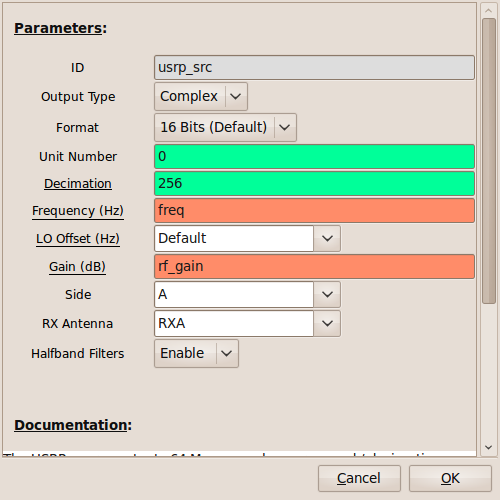Open the RX Antenna dropdown arrow
The height and width of the screenshot is (500, 500).
(327, 323)
